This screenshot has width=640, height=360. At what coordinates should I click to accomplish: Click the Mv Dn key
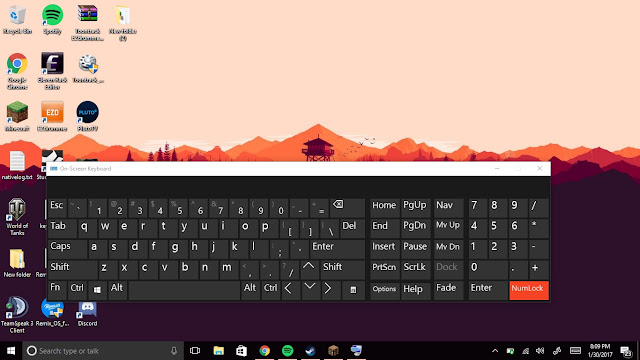[448, 249]
